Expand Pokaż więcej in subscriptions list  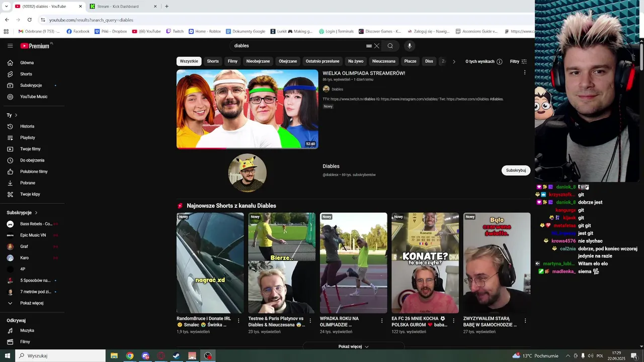[32, 303]
